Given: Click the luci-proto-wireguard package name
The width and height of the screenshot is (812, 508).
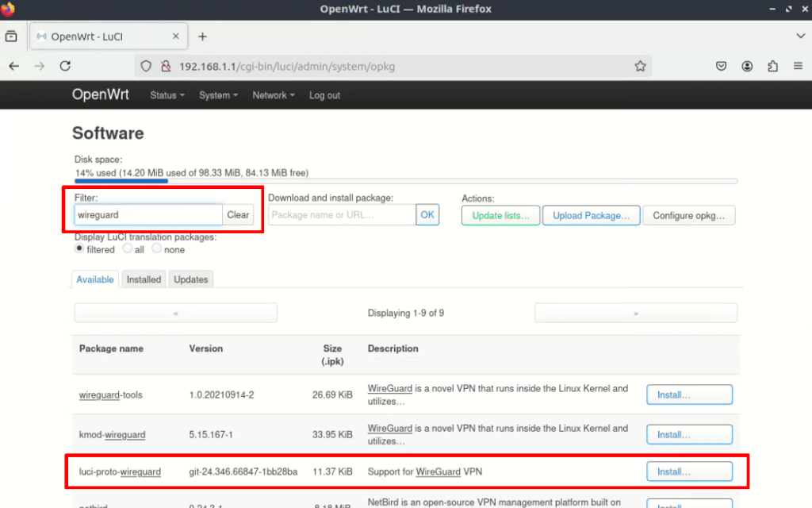Looking at the screenshot, I should 120,471.
